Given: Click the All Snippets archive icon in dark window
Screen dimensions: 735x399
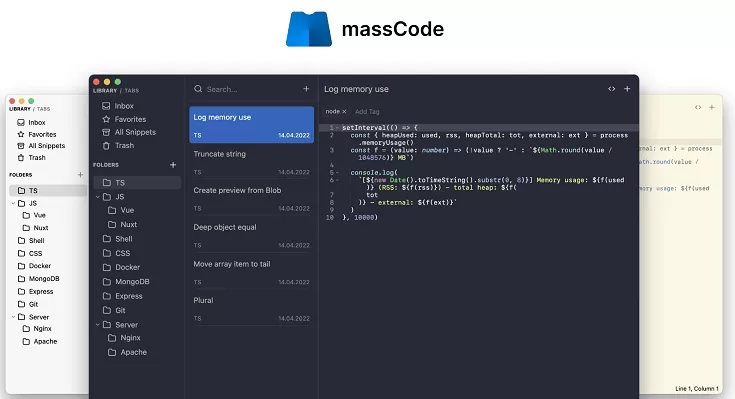Looking at the screenshot, I should [x=106, y=132].
